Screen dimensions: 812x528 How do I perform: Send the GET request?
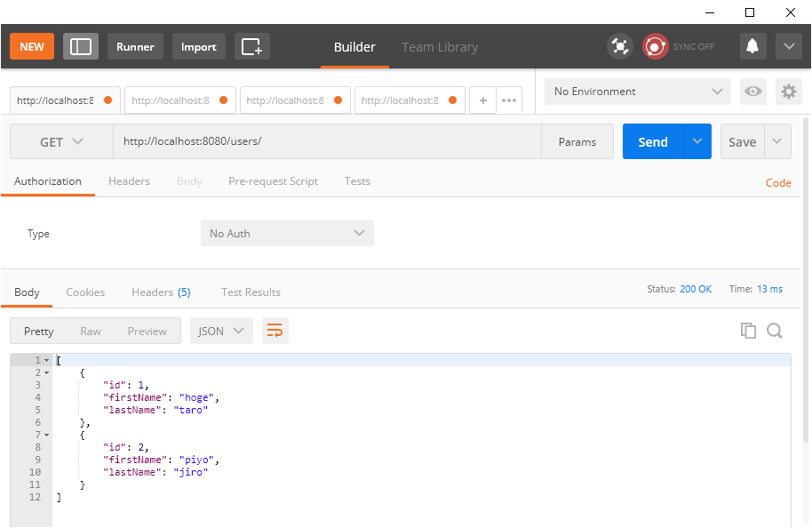pyautogui.click(x=653, y=141)
